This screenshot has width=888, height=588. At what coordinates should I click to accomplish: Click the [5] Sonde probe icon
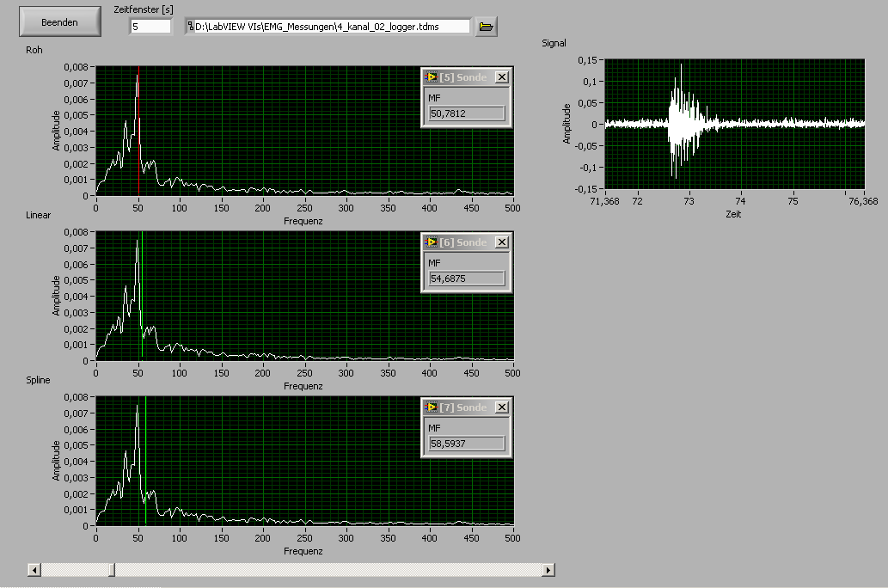(x=432, y=77)
